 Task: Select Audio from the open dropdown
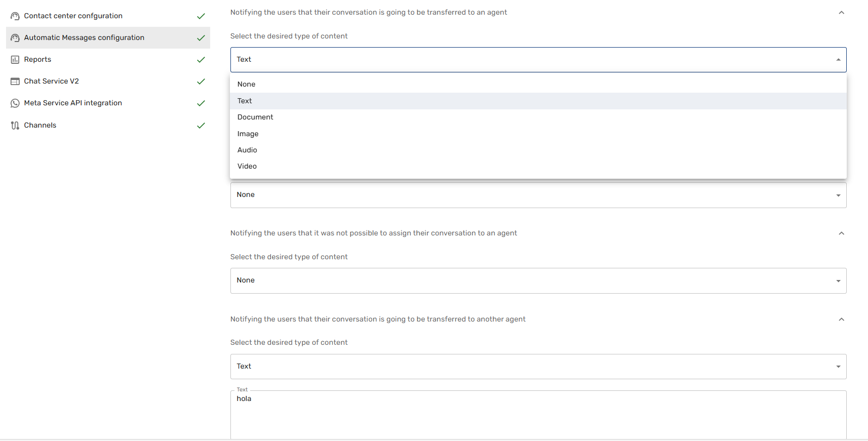coord(247,150)
